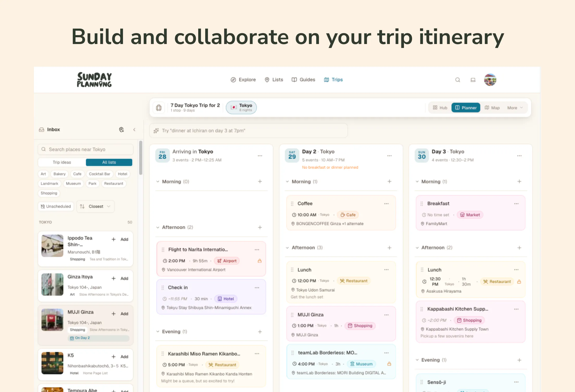Open more options on Check in card
Screen dimensions: 575x392
(257, 288)
